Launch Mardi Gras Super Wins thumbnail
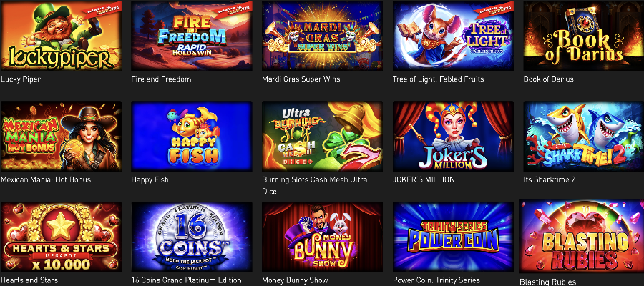This screenshot has width=644, height=286. pos(323,36)
